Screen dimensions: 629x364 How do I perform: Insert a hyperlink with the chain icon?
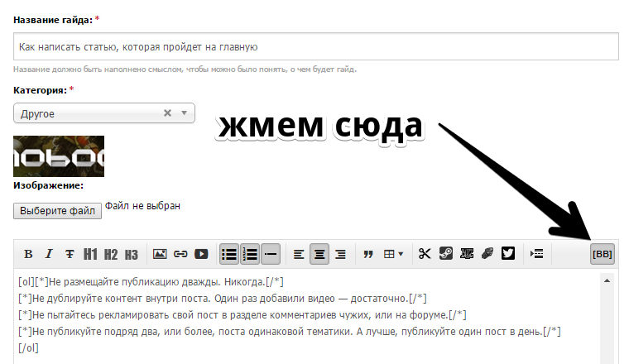click(x=180, y=254)
